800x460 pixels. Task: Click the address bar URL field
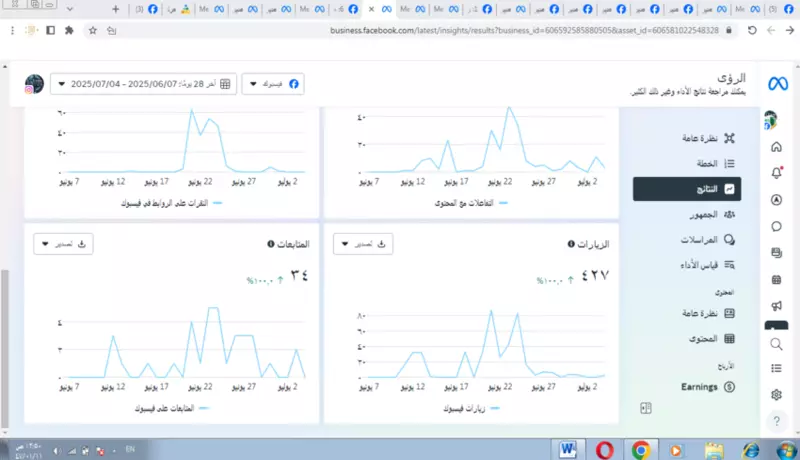[524, 31]
